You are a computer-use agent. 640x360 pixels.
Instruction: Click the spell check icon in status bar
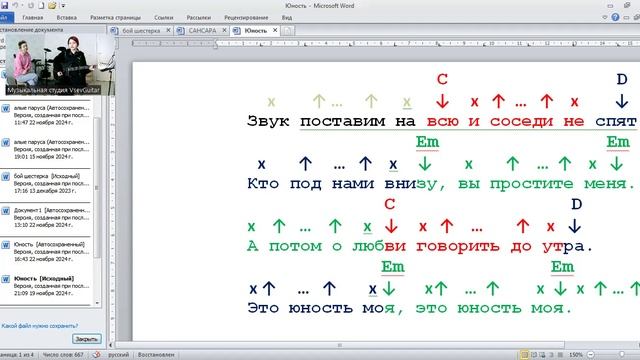(96, 355)
